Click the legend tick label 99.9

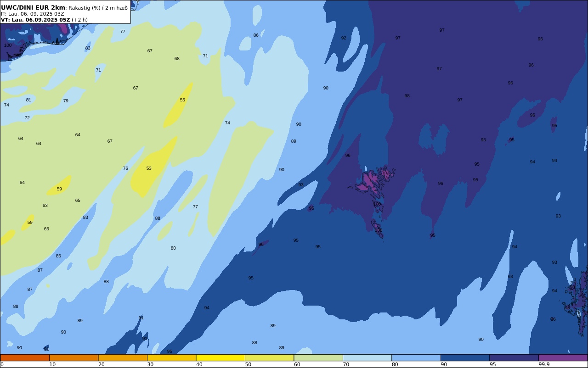(x=544, y=364)
